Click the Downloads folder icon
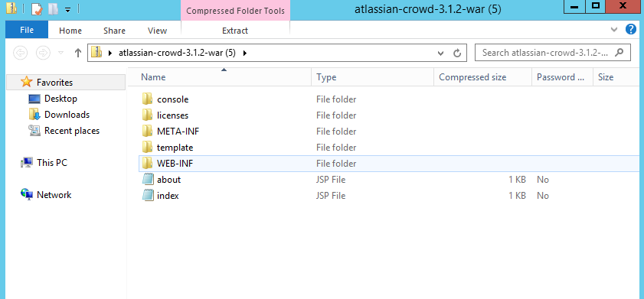The height and width of the screenshot is (299, 644). [x=34, y=115]
